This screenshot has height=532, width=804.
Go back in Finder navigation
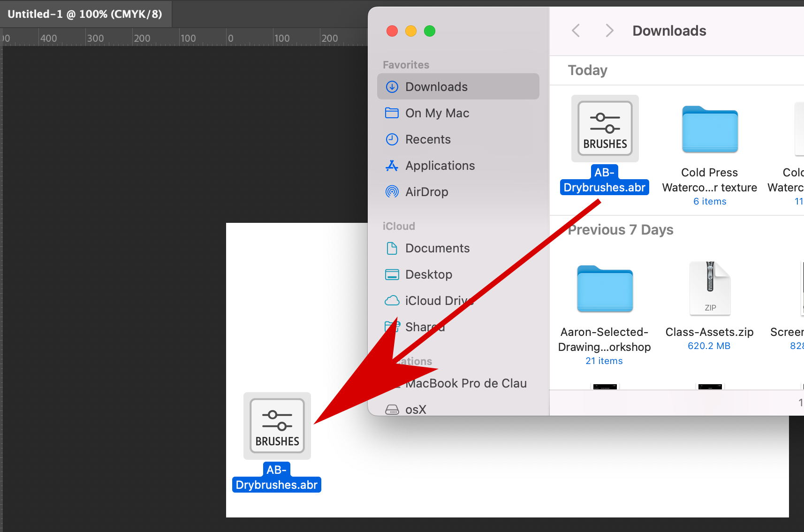[576, 31]
